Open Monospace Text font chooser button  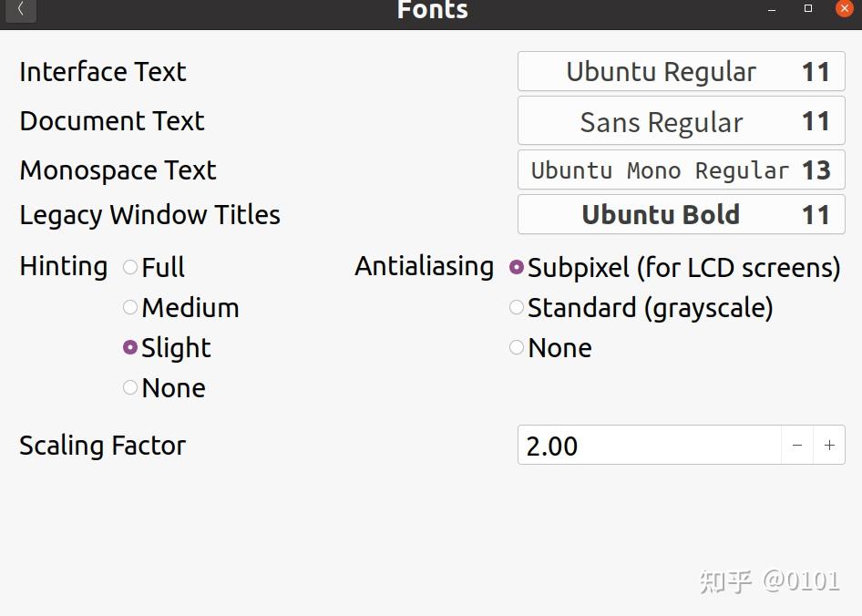[x=681, y=170]
